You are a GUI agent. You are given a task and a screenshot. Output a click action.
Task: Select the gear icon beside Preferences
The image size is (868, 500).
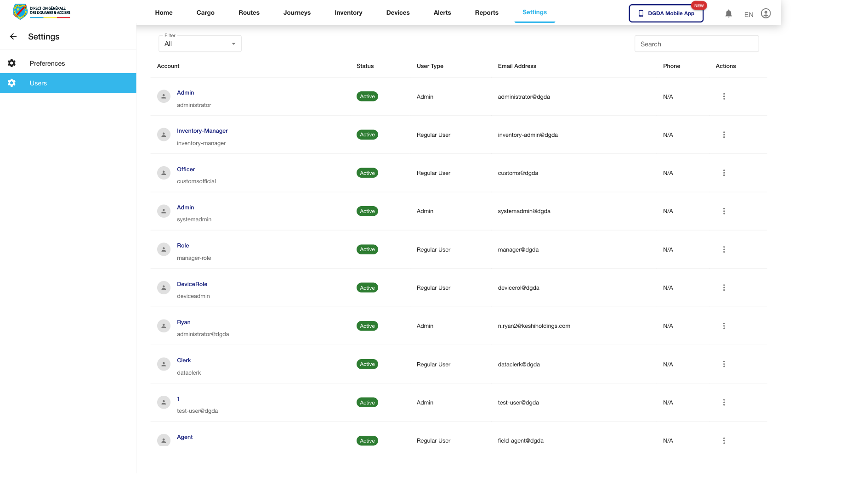click(x=11, y=63)
